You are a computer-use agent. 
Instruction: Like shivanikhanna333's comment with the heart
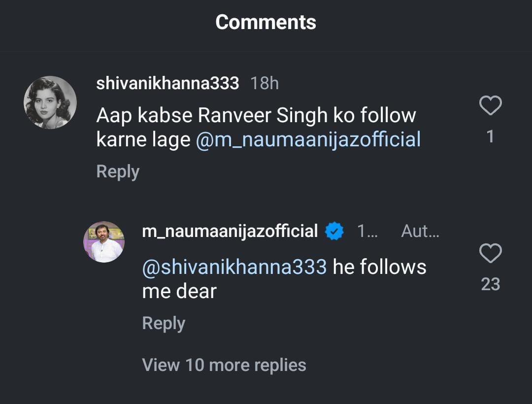[490, 106]
